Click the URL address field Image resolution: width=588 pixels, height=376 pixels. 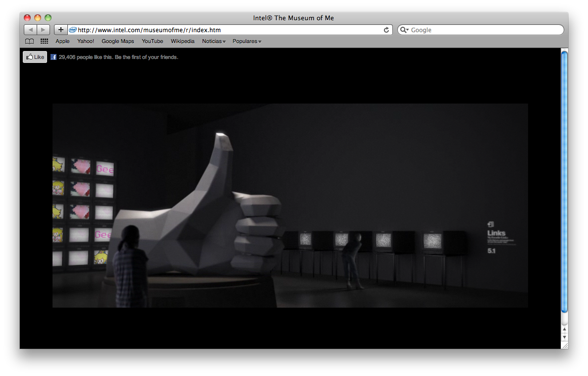tap(228, 30)
